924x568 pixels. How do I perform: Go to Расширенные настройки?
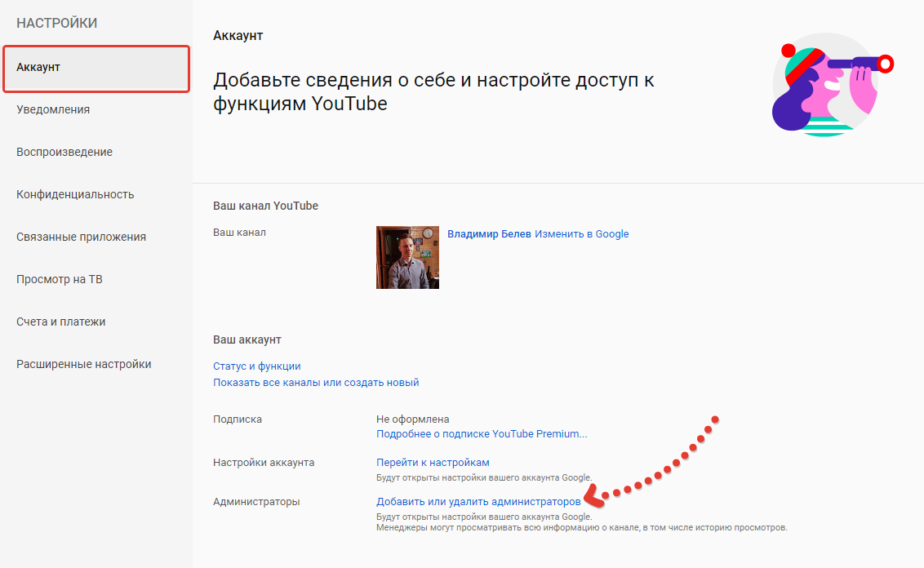click(x=84, y=364)
